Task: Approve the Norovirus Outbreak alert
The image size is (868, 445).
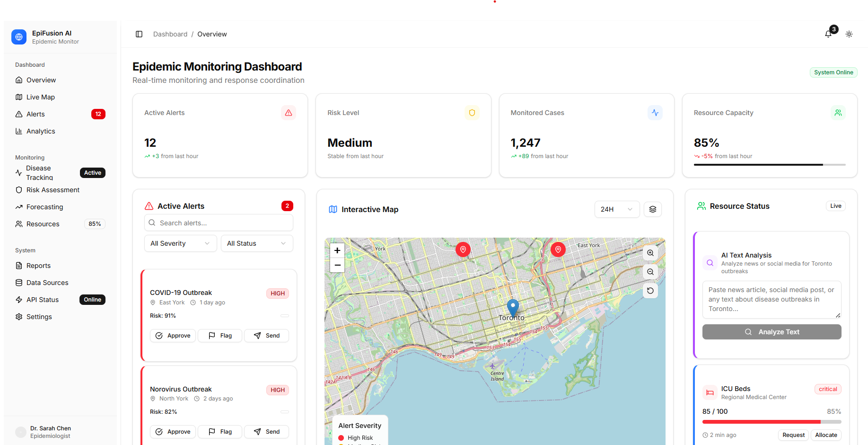Action: click(x=173, y=432)
